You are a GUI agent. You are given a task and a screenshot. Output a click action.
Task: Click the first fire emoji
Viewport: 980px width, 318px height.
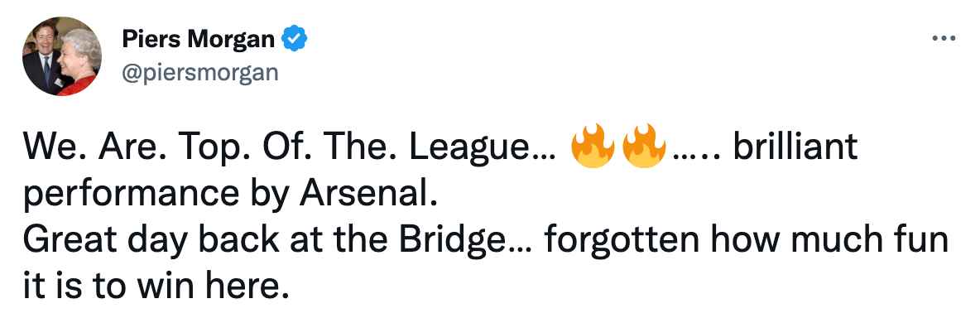click(x=592, y=147)
